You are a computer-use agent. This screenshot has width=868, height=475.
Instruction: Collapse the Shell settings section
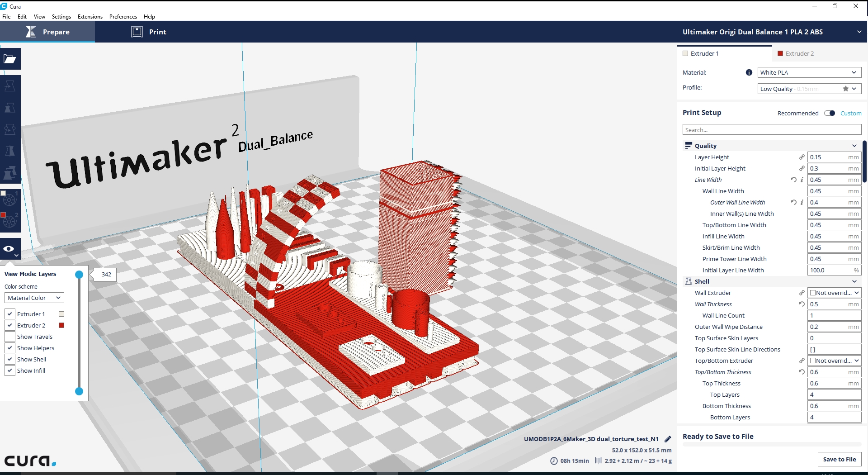click(854, 281)
